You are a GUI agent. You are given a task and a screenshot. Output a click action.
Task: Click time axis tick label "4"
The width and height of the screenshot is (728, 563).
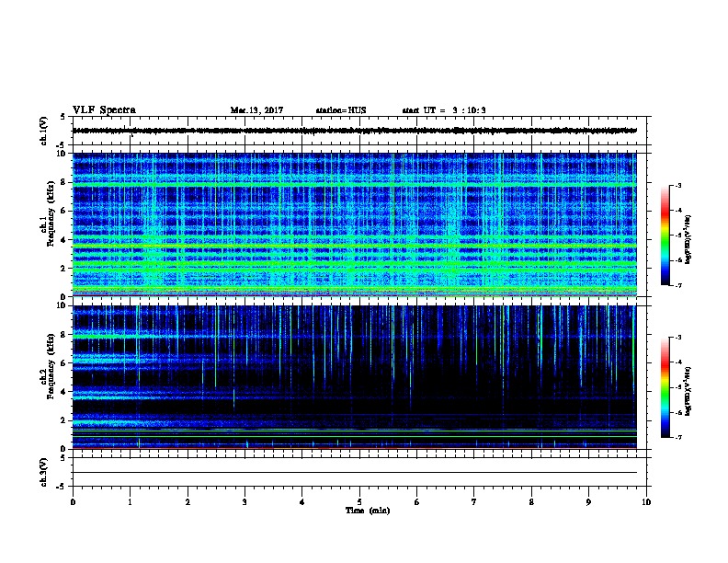tap(302, 502)
